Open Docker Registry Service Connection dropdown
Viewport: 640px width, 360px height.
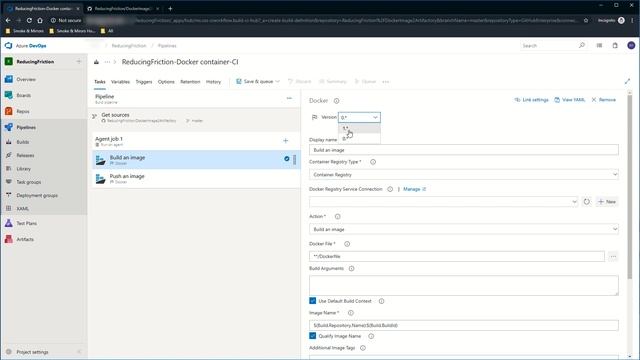[444, 202]
